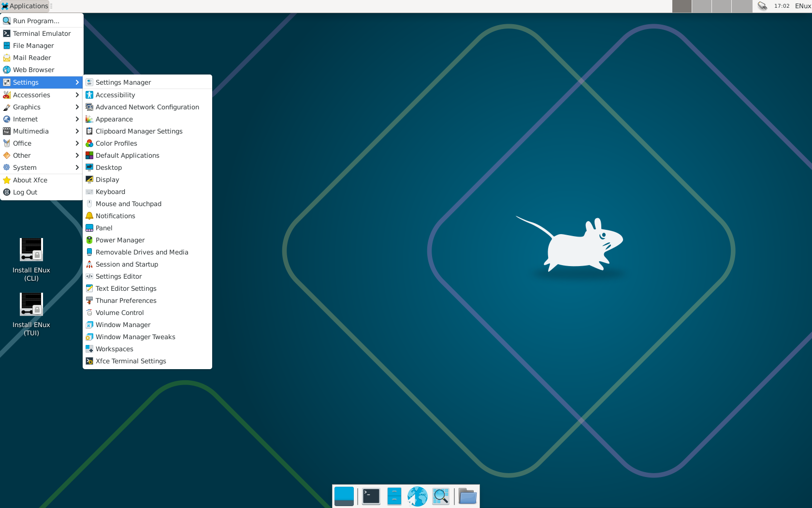Open the Install ENux (CLI) desktop icon
Screen dimensions: 812x508
pos(31,259)
